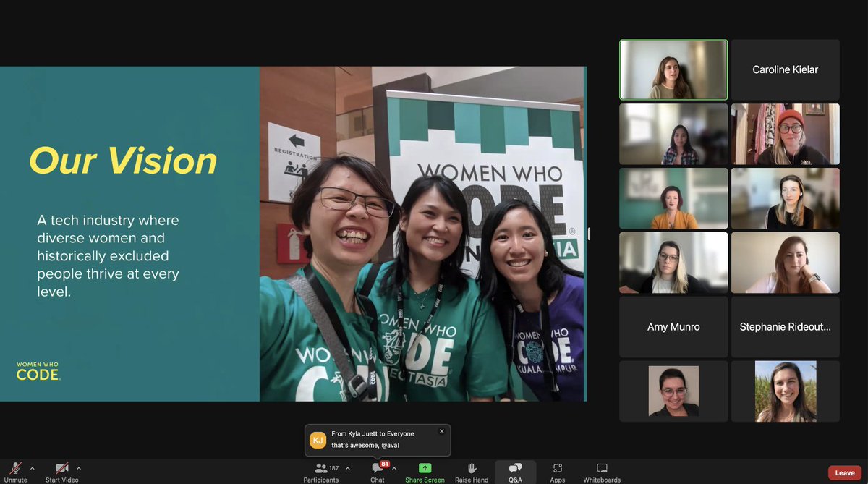Screen dimensions: 868x484
Task: Expand audio options caret beside Unmute
Action: tap(32, 468)
